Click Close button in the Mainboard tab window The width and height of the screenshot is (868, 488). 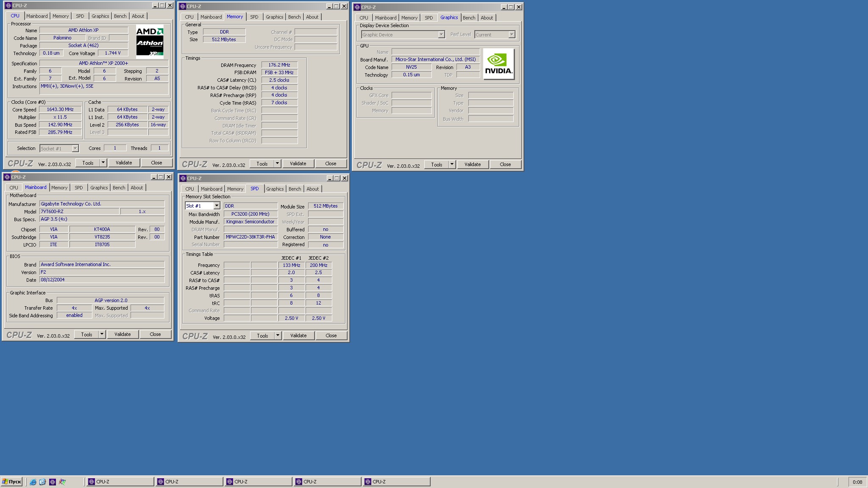click(x=156, y=334)
